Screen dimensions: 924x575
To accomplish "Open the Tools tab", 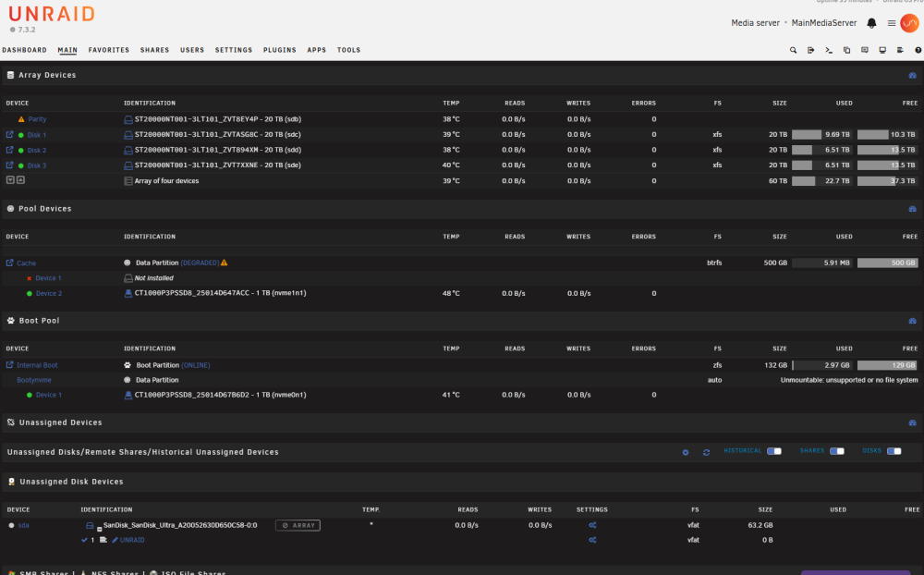I will 348,50.
